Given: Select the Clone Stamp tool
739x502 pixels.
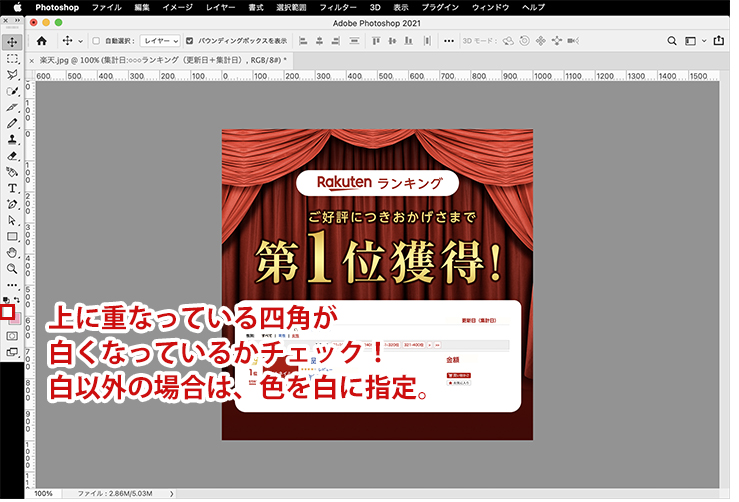Looking at the screenshot, I should tap(12, 140).
